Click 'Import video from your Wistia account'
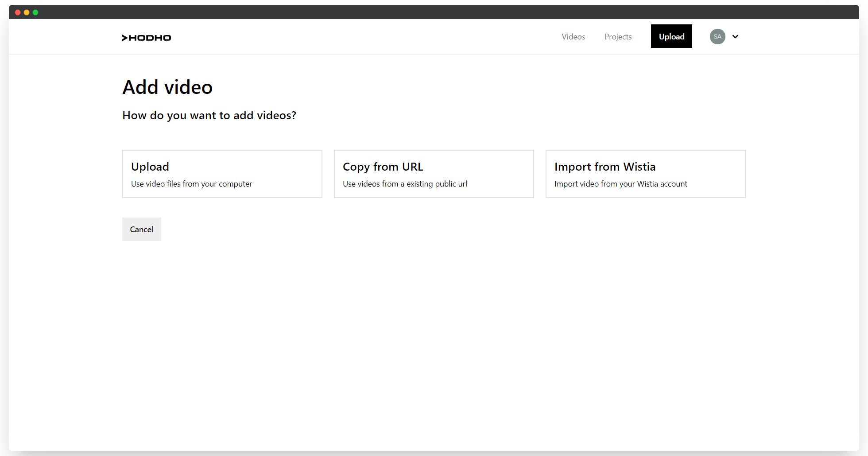The image size is (868, 456). [620, 184]
